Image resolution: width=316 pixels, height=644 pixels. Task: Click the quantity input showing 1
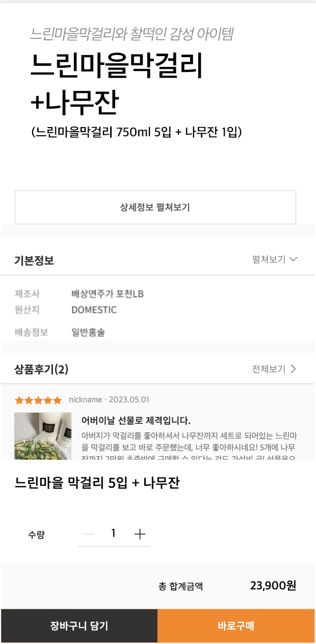click(114, 534)
